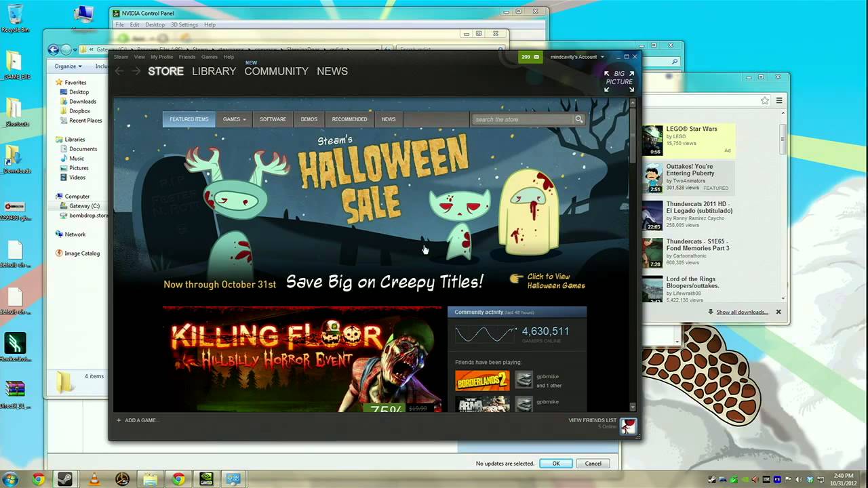Open Big Picture mode
The image size is (868, 488).
click(619, 81)
